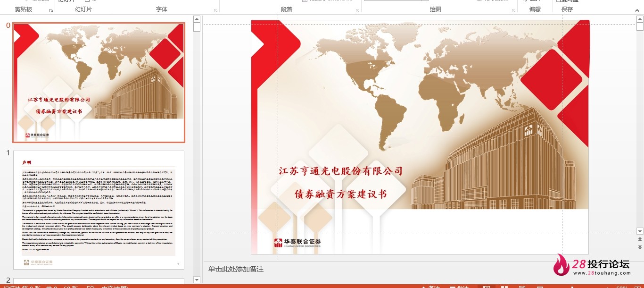Open the 字体 font dialog launcher
Image resolution: width=644 pixels, height=288 pixels.
tap(215, 10)
